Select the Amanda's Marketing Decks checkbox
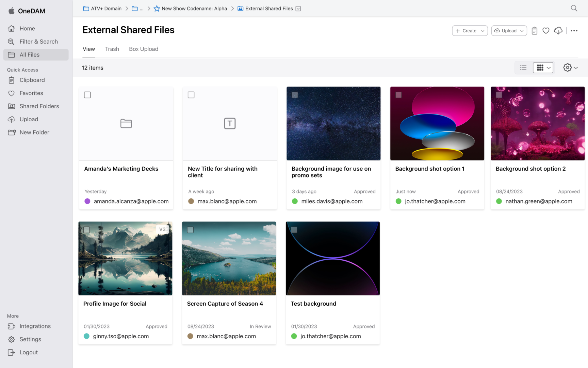 [x=87, y=95]
